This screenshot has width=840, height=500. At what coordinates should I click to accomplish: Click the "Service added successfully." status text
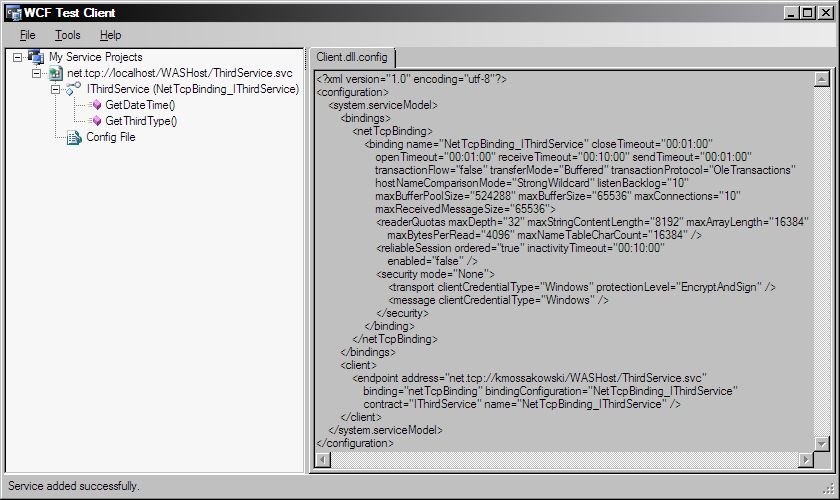pos(74,486)
